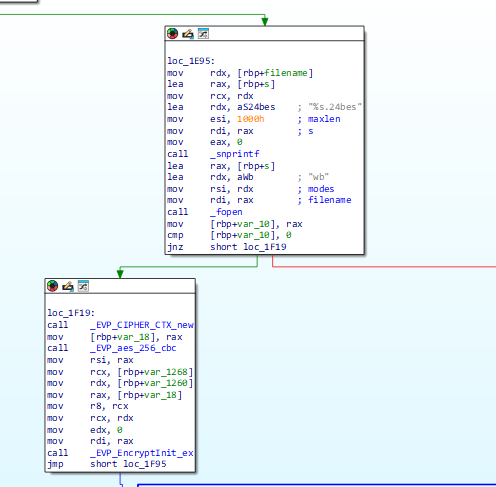
Task: Click the _snprintf call target
Action: pyautogui.click(x=235, y=154)
